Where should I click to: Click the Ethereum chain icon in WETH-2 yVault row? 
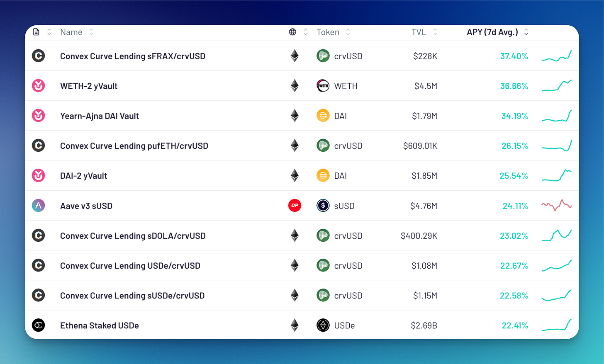295,86
